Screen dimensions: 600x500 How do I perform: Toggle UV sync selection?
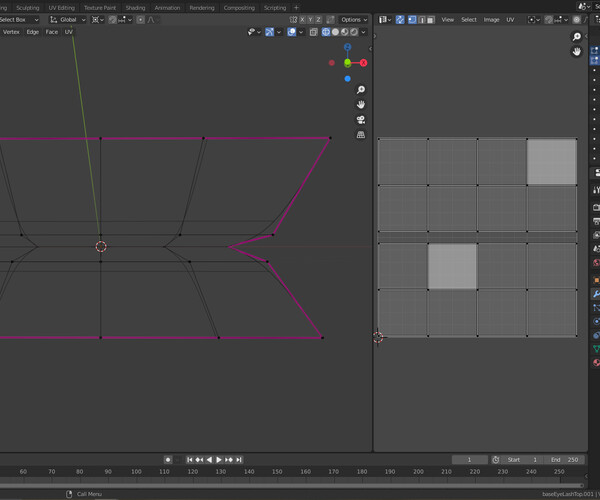click(400, 20)
